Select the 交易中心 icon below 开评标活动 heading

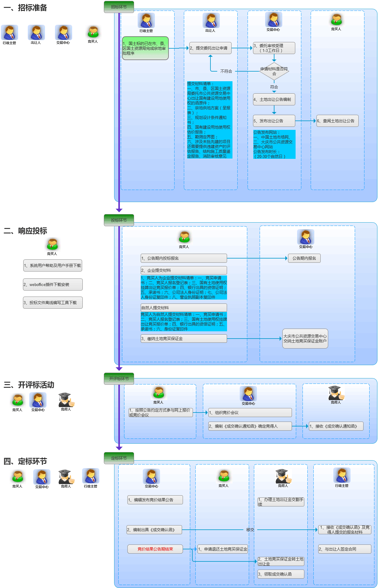pyautogui.click(x=38, y=400)
